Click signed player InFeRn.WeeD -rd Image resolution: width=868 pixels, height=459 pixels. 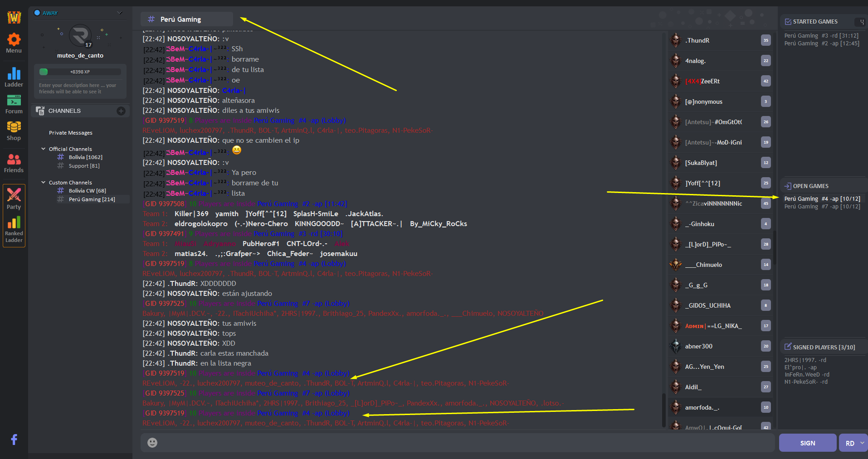(x=807, y=375)
